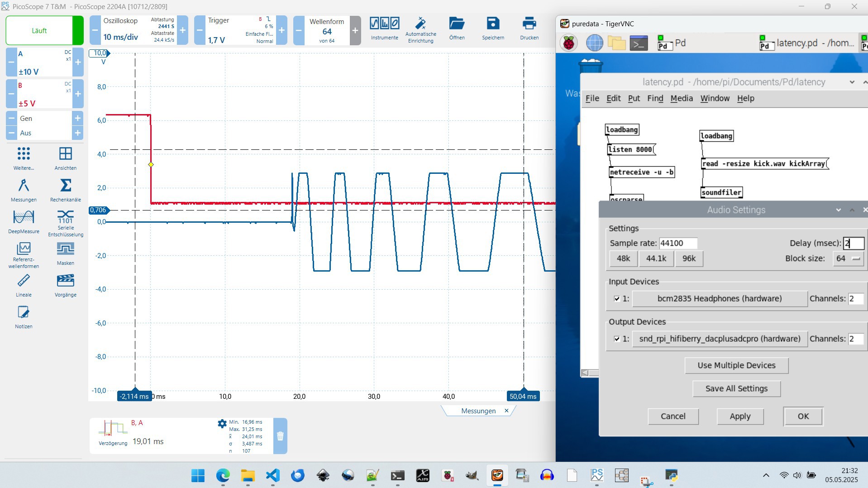The image size is (868, 488).
Task: Open the Notizen notes tool
Action: point(24,316)
